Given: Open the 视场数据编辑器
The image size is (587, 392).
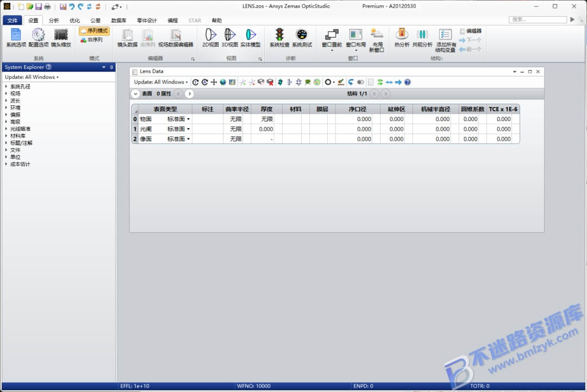Looking at the screenshot, I should point(176,37).
